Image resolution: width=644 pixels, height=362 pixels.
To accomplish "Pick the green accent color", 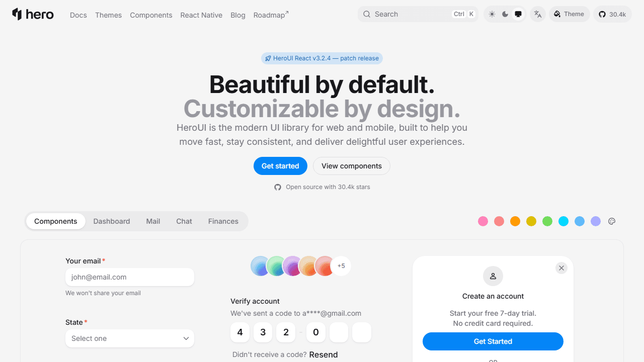I will click(x=547, y=221).
